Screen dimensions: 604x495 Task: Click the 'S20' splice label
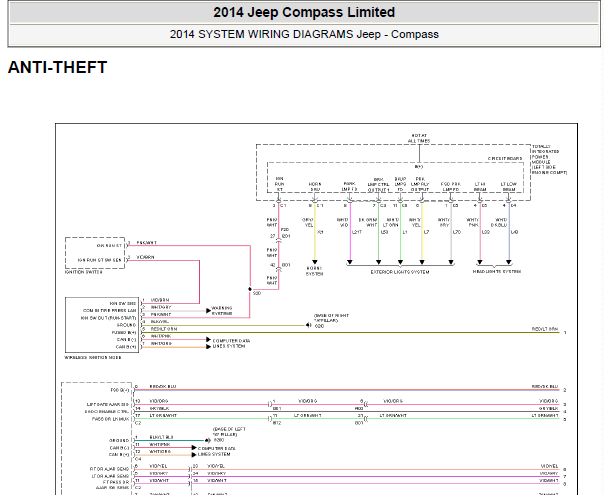pos(257,293)
